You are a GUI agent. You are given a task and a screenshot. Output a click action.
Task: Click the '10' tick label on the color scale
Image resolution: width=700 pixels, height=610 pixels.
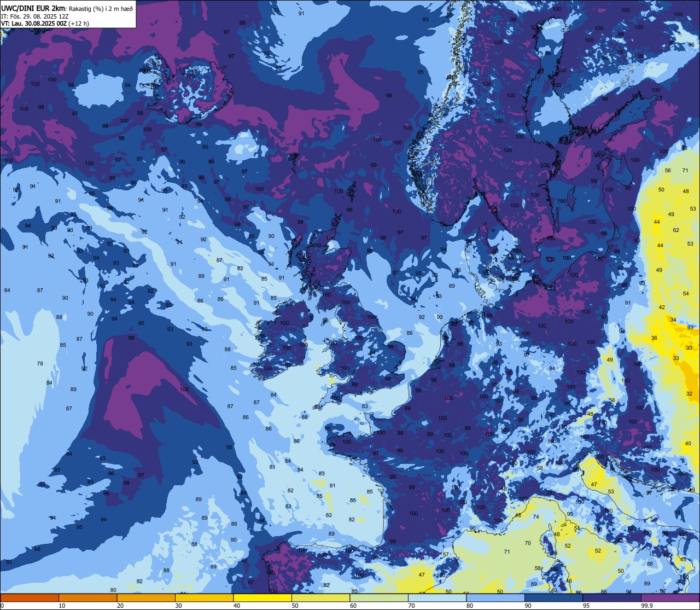point(62,606)
